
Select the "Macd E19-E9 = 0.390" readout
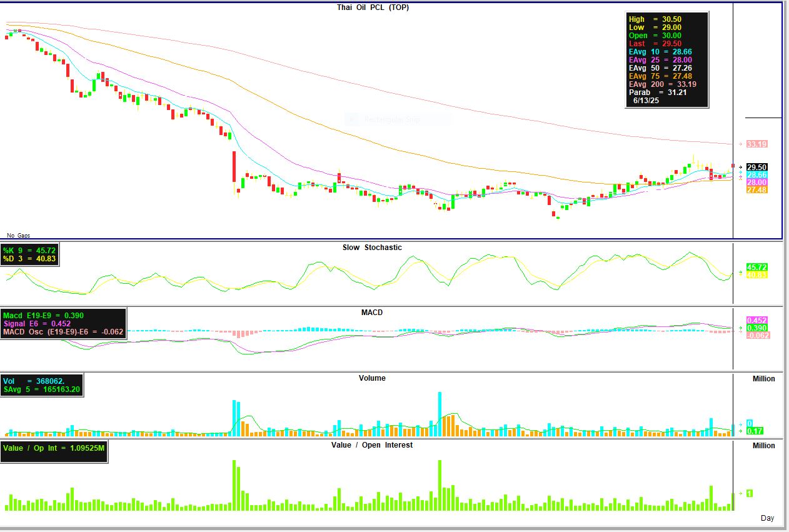coord(43,316)
